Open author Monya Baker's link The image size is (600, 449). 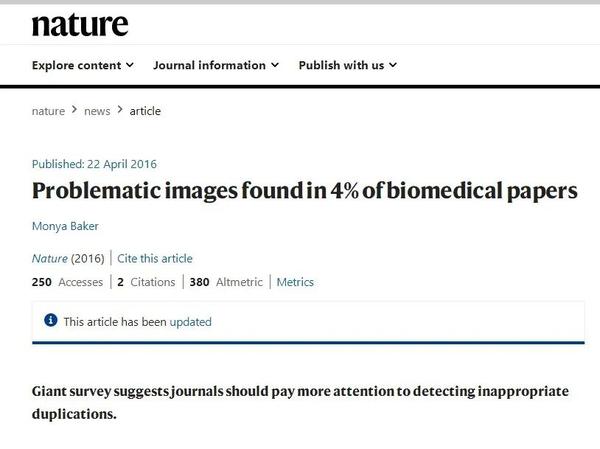[x=66, y=227]
